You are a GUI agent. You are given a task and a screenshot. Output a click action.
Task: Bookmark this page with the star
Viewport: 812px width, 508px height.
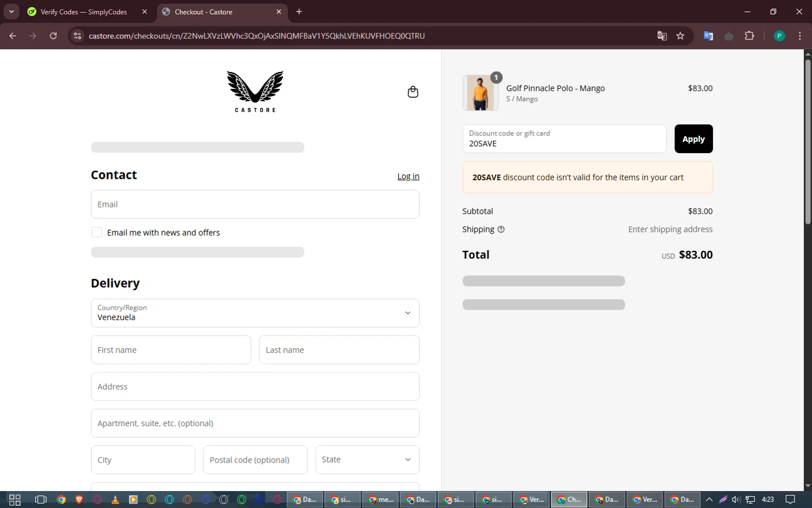[680, 36]
